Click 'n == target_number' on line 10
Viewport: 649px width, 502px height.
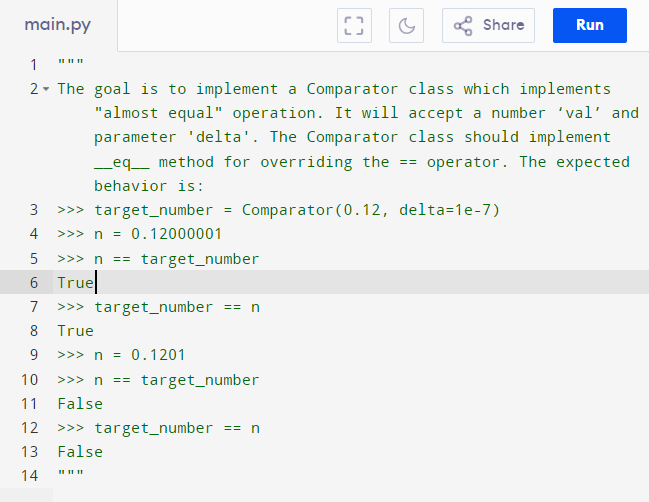click(x=177, y=380)
